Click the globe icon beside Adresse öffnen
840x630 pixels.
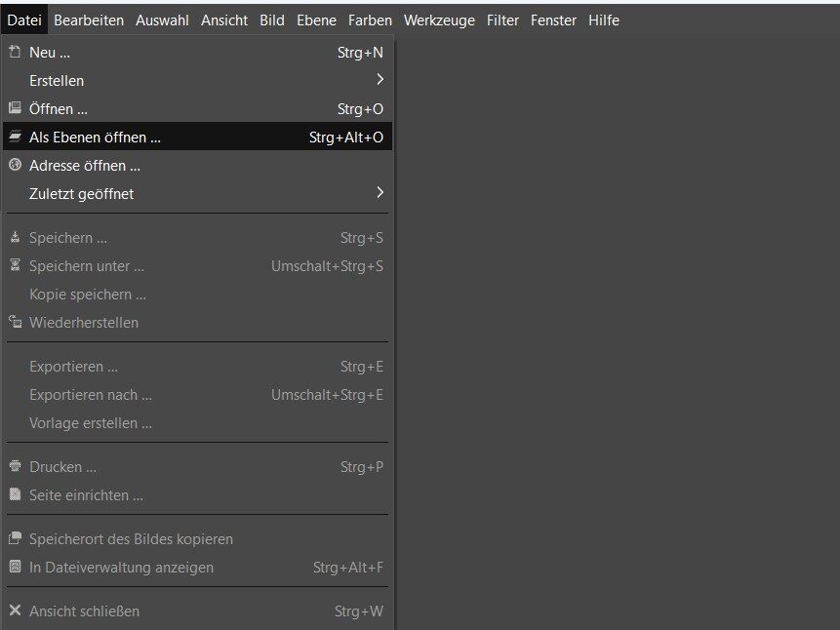[x=15, y=165]
